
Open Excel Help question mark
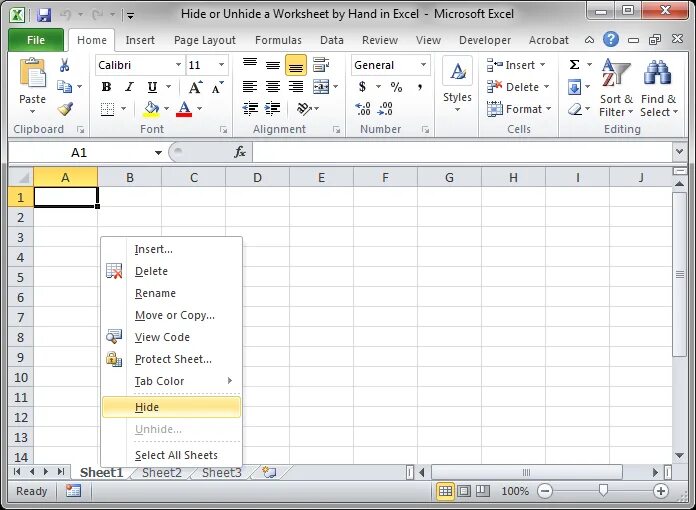click(611, 40)
